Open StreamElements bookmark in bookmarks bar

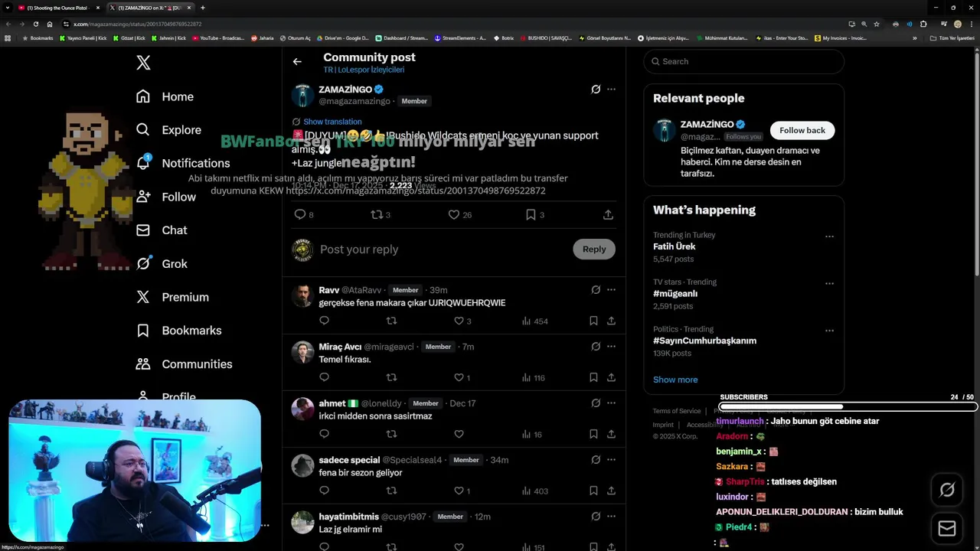click(x=460, y=38)
